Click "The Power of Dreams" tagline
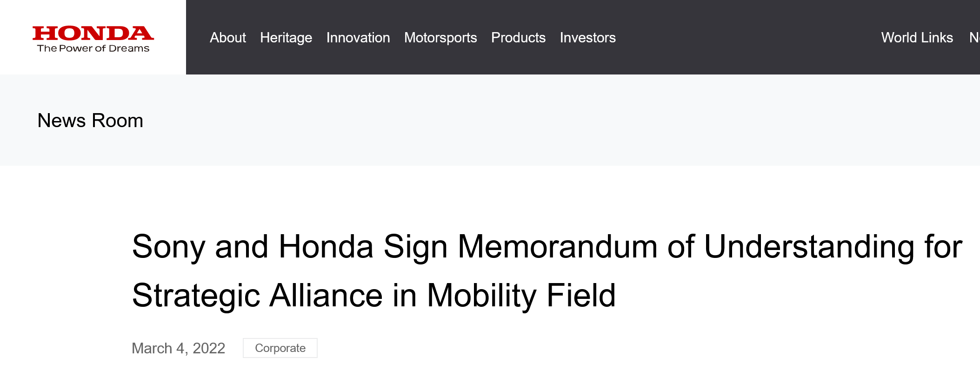This screenshot has height=365, width=980. [x=93, y=48]
